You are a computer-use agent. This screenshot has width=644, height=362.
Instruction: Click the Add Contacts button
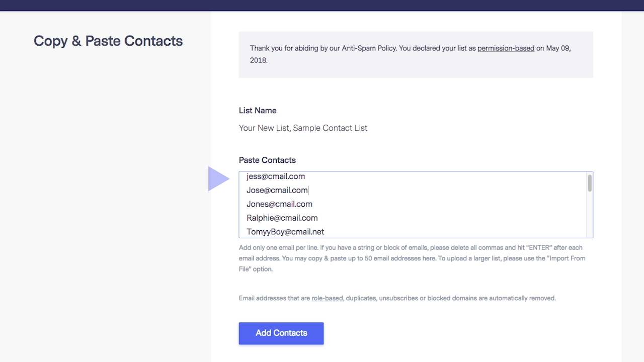pos(281,333)
